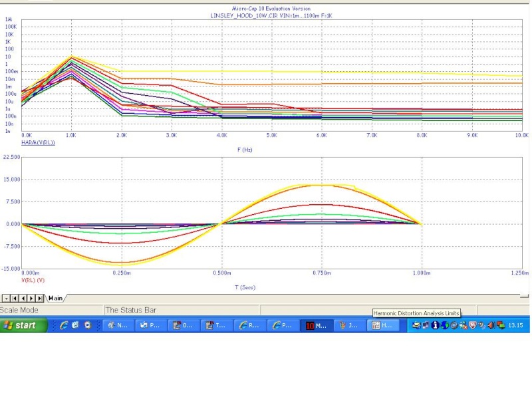Viewport: 532px width, 399px height.
Task: Click the 22.500 voltage axis label
Action: tap(11, 157)
